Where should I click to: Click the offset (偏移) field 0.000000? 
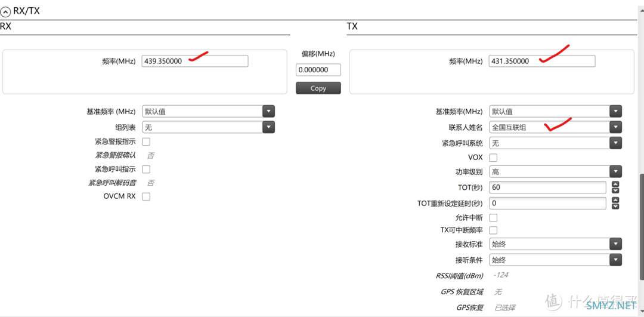pyautogui.click(x=318, y=70)
